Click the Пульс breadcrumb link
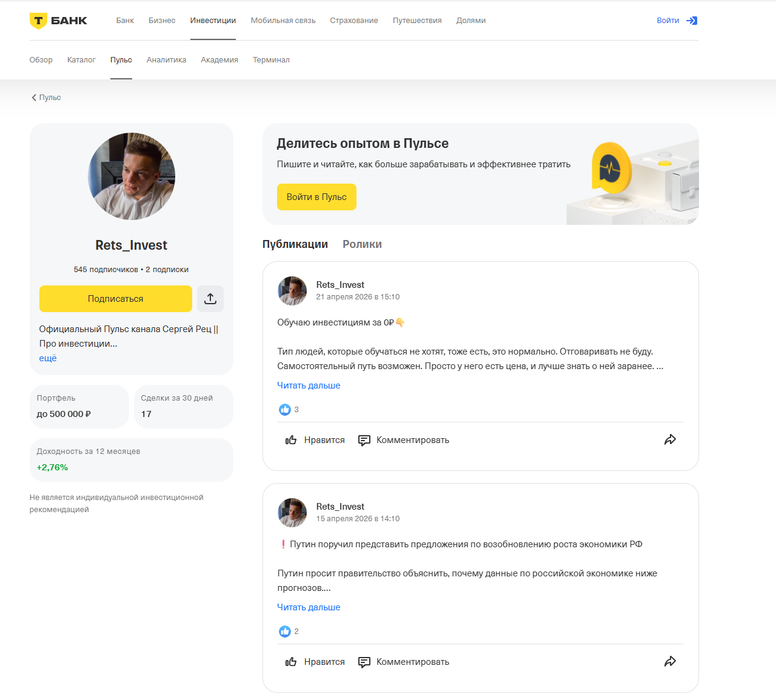776x700 pixels. [x=50, y=98]
